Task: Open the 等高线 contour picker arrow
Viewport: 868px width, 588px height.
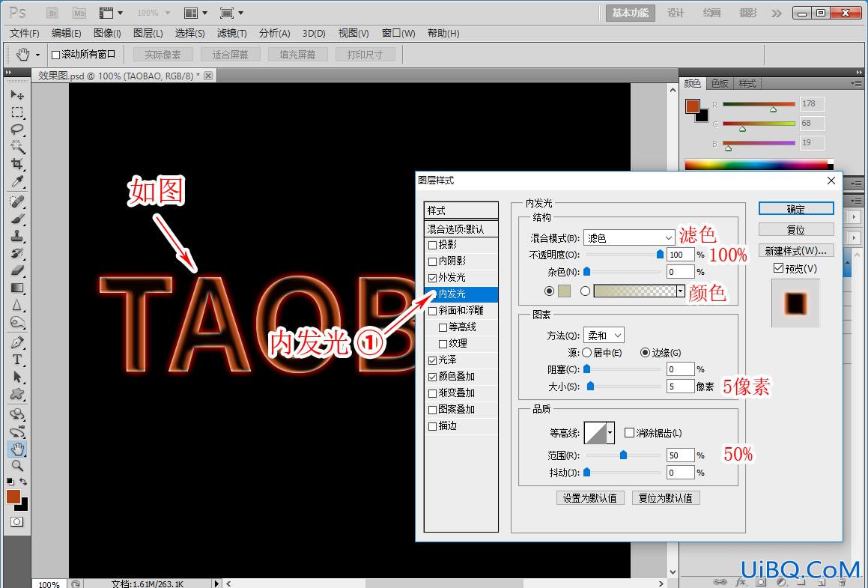Action: 610,433
